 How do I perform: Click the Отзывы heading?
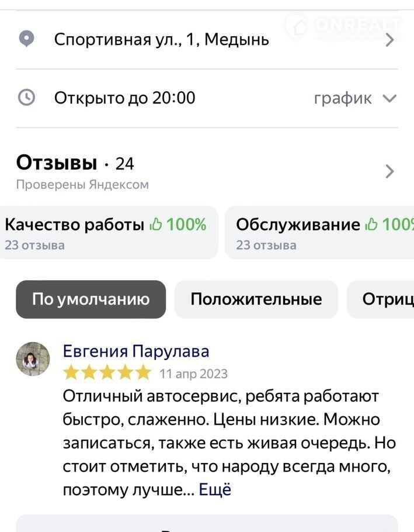click(x=57, y=163)
